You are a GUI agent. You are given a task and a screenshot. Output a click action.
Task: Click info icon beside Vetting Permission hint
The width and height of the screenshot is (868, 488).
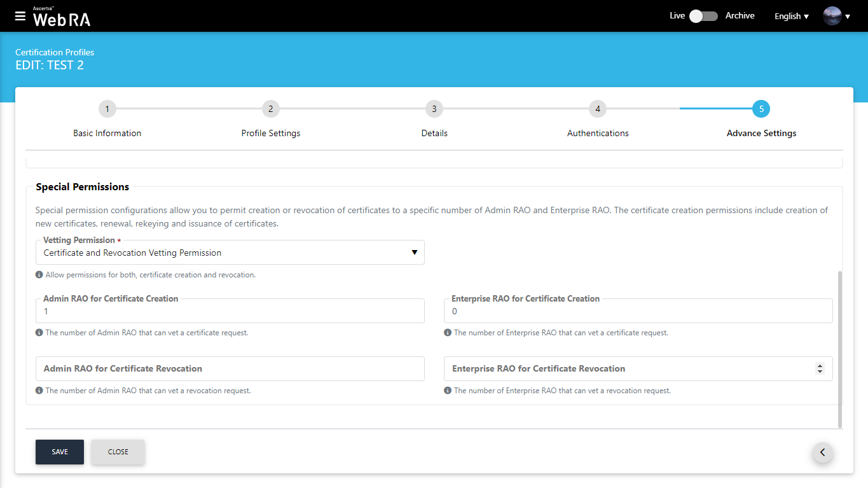(39, 275)
